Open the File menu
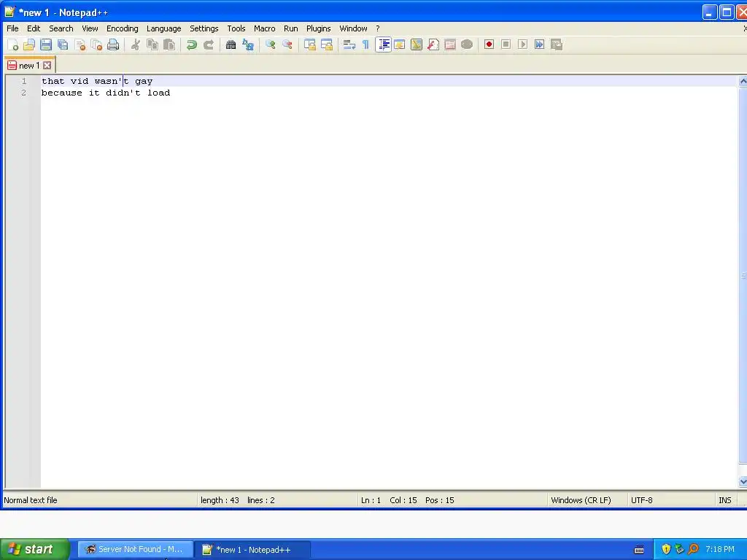Viewport: 747px width, 560px height. click(x=12, y=28)
